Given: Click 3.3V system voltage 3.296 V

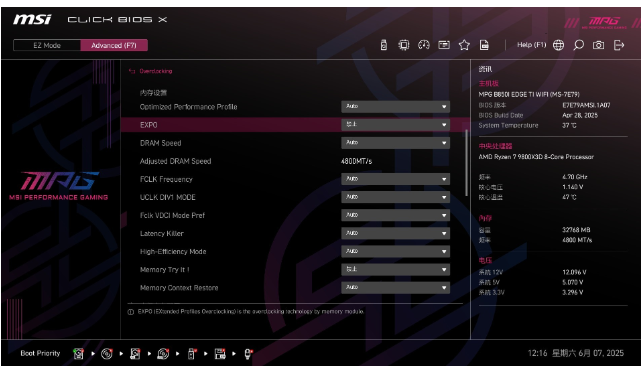Looking at the screenshot, I should (573, 293).
